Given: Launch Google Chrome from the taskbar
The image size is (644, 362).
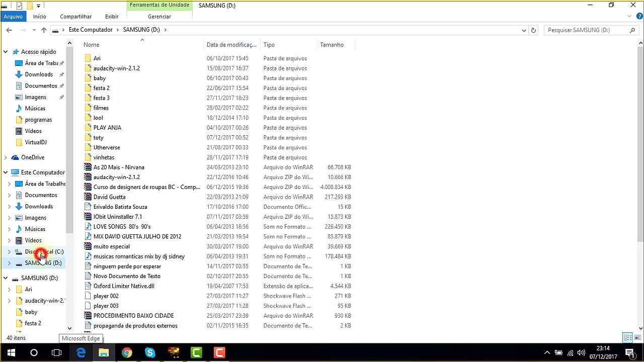Looking at the screenshot, I should (x=127, y=353).
